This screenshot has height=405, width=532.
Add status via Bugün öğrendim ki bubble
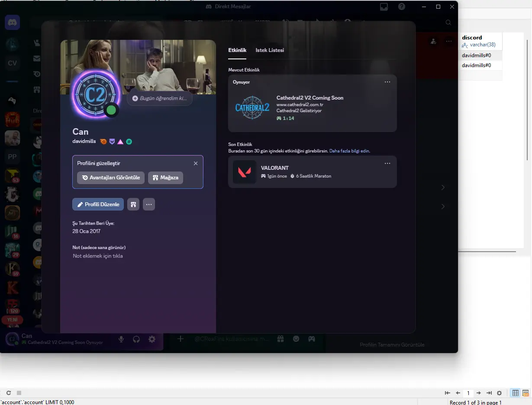tap(159, 98)
